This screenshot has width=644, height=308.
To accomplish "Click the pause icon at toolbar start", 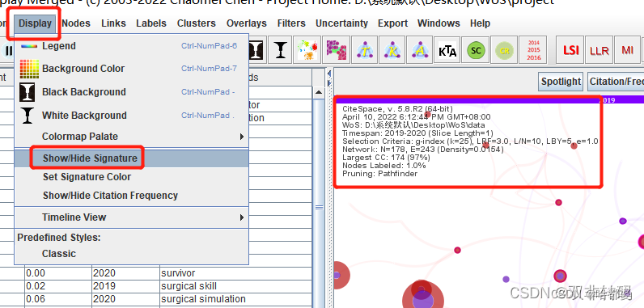I will (x=8, y=51).
